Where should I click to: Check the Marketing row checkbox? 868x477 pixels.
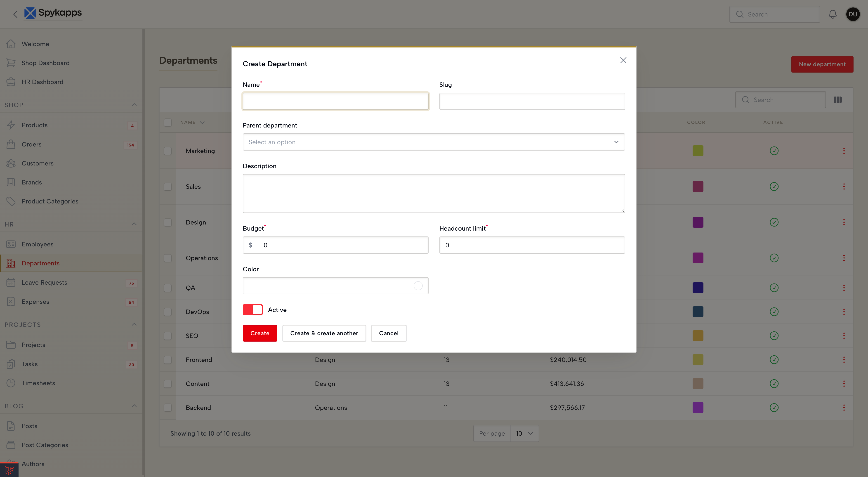click(167, 151)
